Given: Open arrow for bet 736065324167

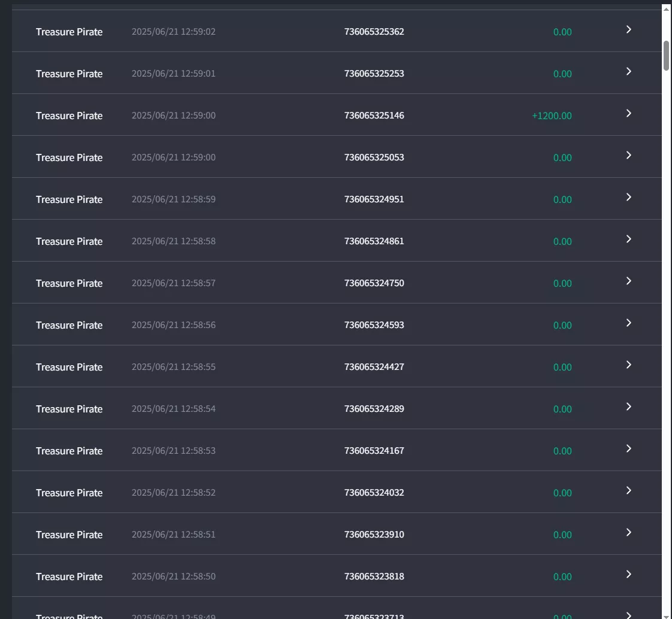Looking at the screenshot, I should coord(629,448).
